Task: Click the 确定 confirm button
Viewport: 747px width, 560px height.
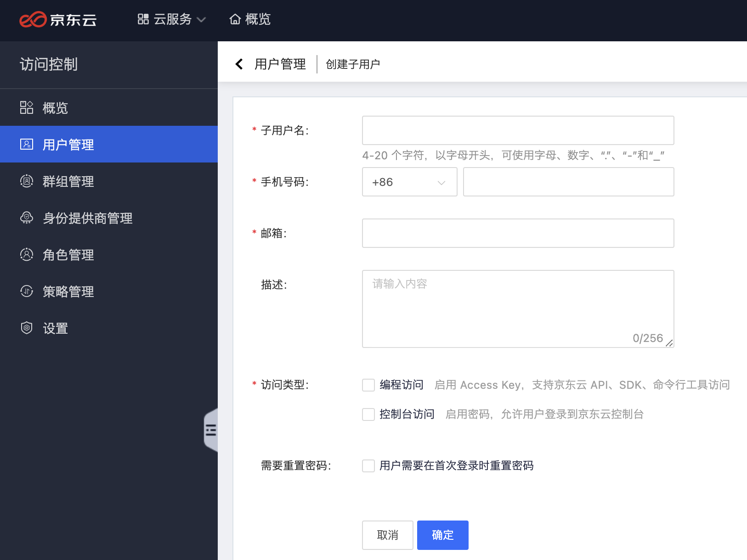Action: (x=442, y=535)
